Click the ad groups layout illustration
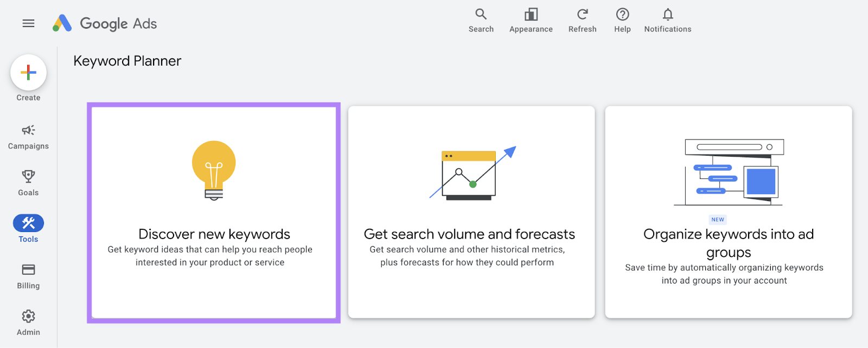The image size is (868, 348). point(729,172)
